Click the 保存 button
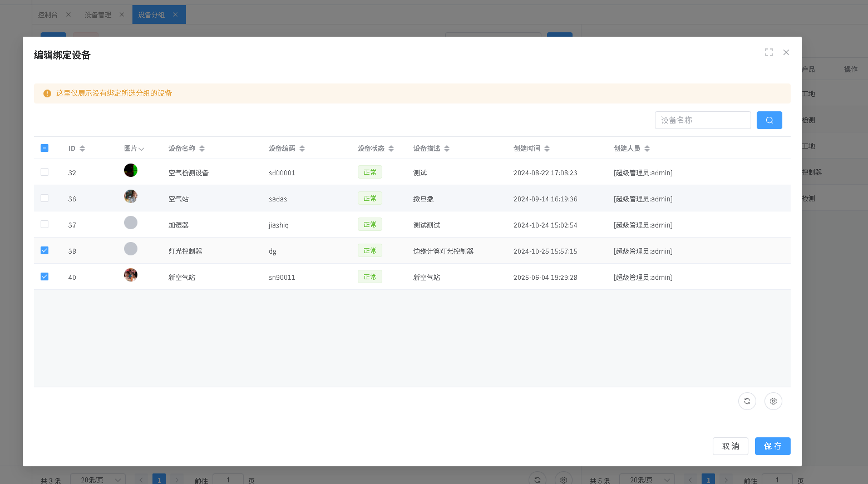 (772, 446)
